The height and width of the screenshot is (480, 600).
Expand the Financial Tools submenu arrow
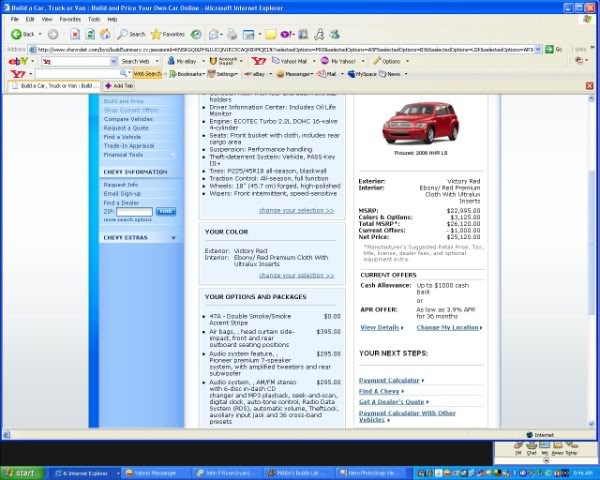coord(173,155)
